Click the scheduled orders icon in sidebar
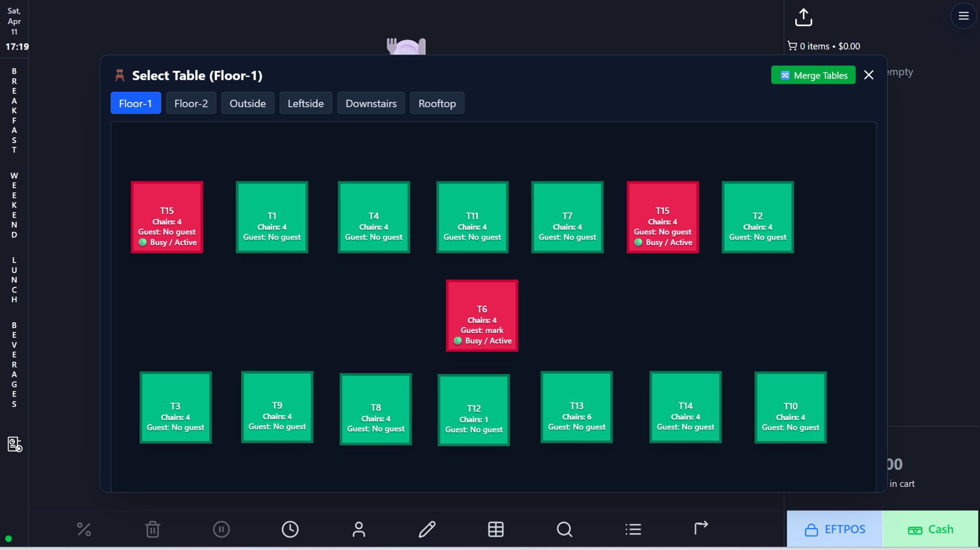Screen dimensions: 980x550 (15, 444)
